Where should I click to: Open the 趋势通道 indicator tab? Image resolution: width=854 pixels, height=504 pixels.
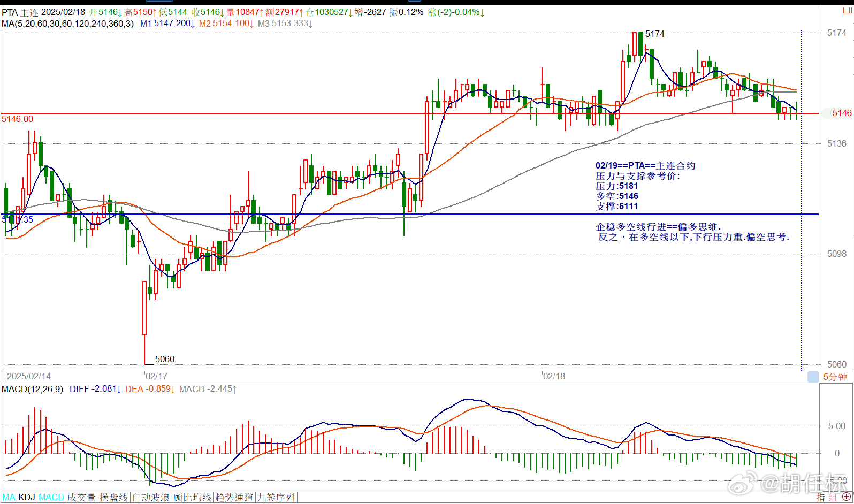click(x=234, y=498)
